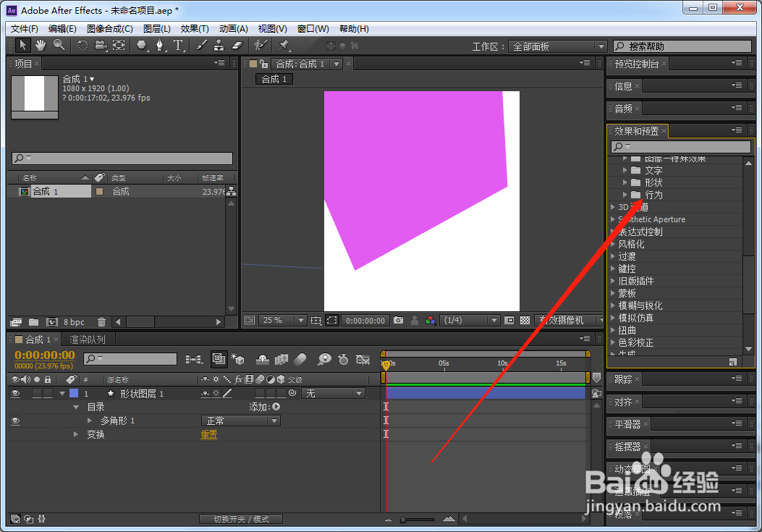Toggle lock box for 形状图层 1
The width and height of the screenshot is (762, 532).
click(x=48, y=394)
